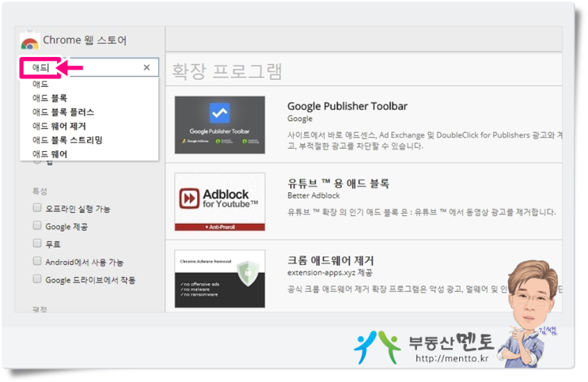Choose suggestion '애드 웨어 제거'
This screenshot has height=382, width=588.
pyautogui.click(x=59, y=126)
